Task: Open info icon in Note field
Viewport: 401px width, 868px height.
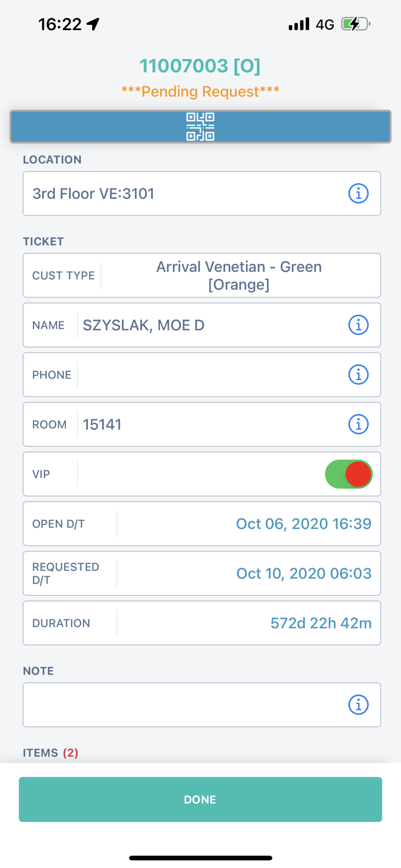Action: pyautogui.click(x=358, y=705)
